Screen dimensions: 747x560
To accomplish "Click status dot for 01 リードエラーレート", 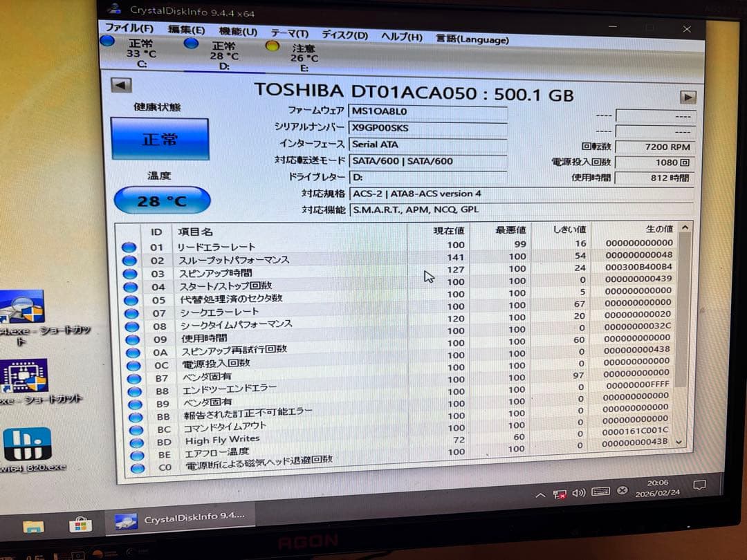I will [x=129, y=247].
